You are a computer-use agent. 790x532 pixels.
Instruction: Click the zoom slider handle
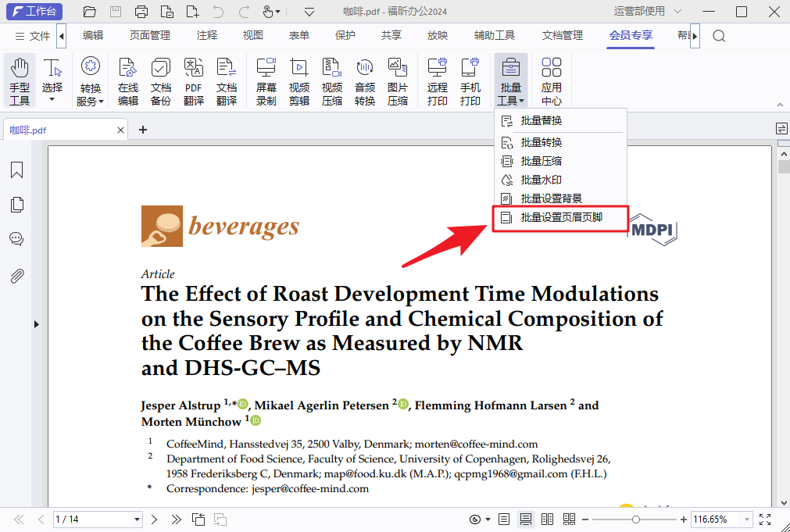[x=636, y=520]
